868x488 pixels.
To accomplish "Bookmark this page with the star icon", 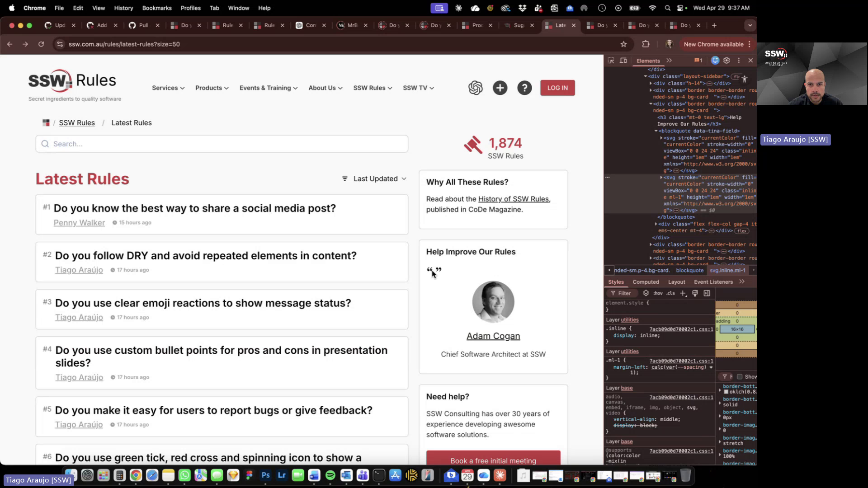I will (623, 44).
